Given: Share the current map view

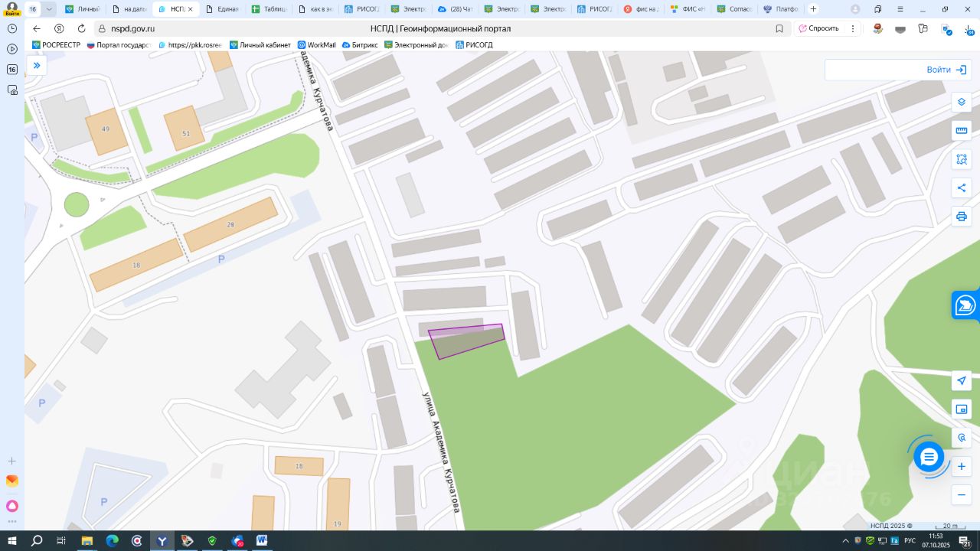Looking at the screenshot, I should [962, 187].
